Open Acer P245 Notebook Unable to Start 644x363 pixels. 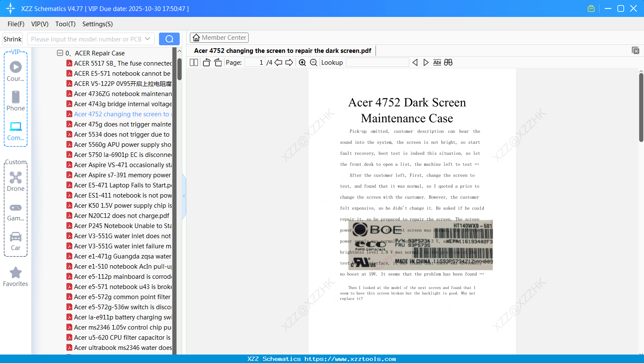click(x=119, y=226)
